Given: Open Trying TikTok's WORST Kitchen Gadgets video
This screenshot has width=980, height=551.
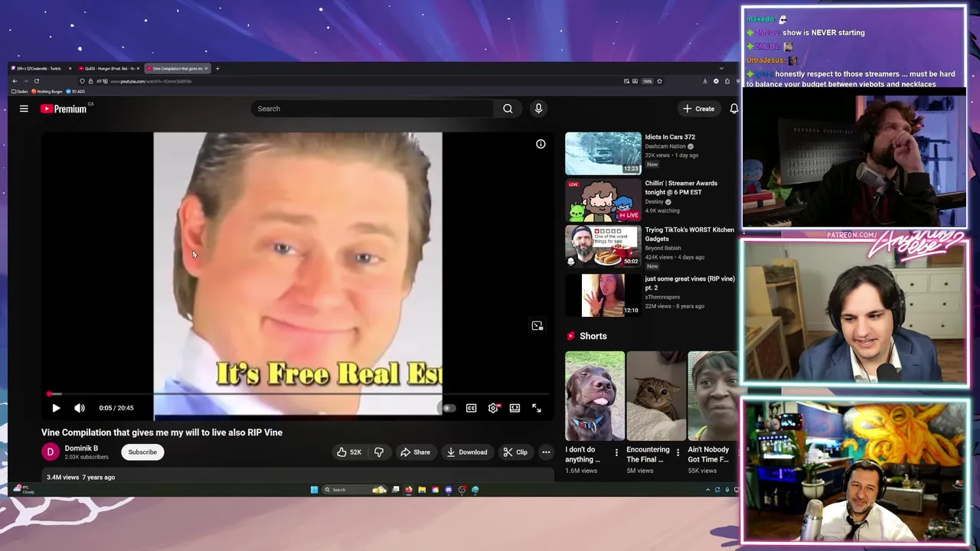Looking at the screenshot, I should [603, 246].
